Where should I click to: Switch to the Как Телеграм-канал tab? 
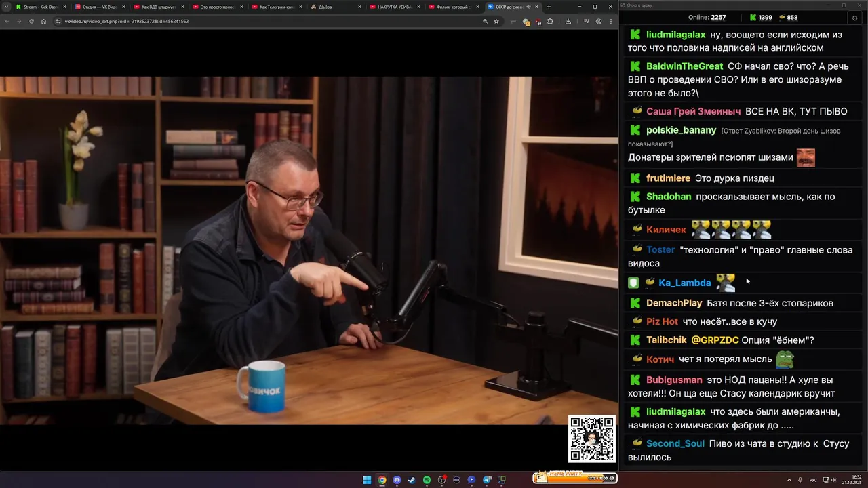[276, 7]
